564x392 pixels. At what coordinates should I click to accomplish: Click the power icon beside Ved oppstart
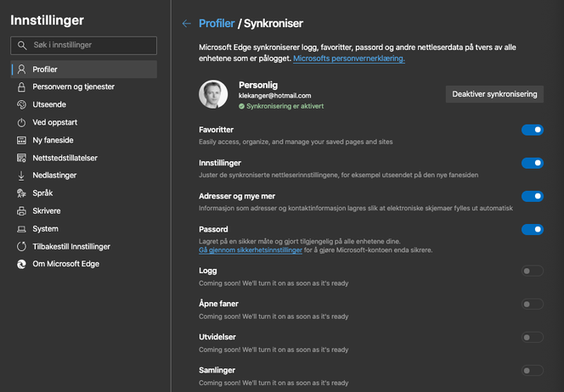[21, 122]
